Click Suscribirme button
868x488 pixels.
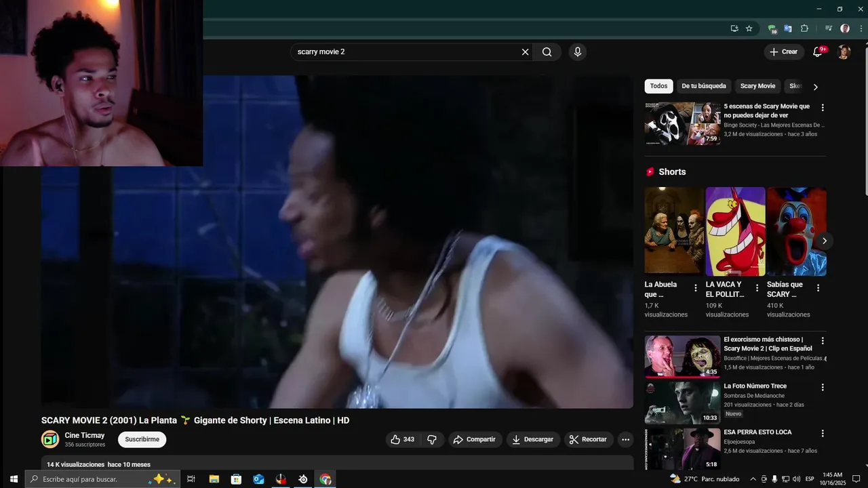tap(142, 439)
